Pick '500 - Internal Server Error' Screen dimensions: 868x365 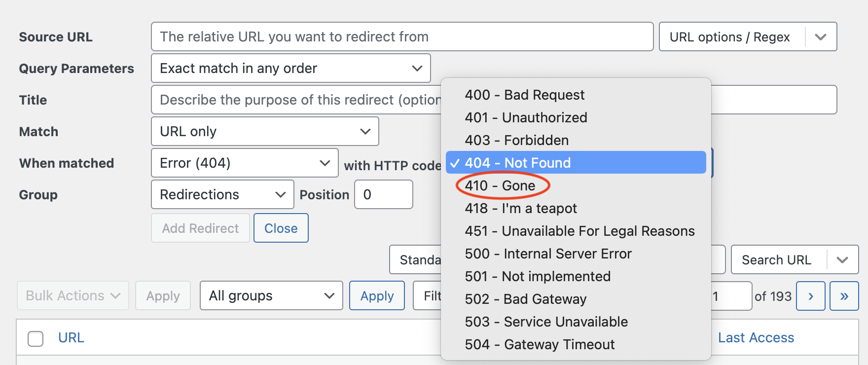coord(548,254)
